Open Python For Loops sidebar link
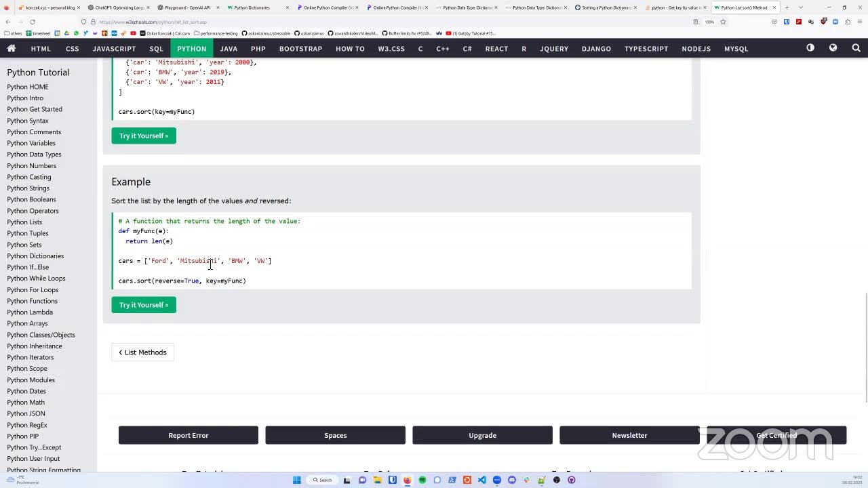Viewport: 868px width, 488px height. tap(33, 290)
